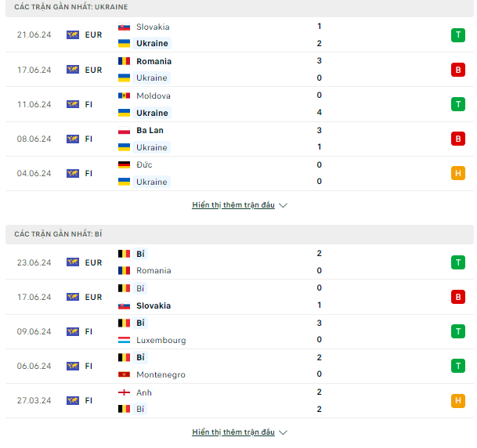Open the Romania team name in the 17.06.24 match
The image size is (477, 448).
[x=154, y=61]
